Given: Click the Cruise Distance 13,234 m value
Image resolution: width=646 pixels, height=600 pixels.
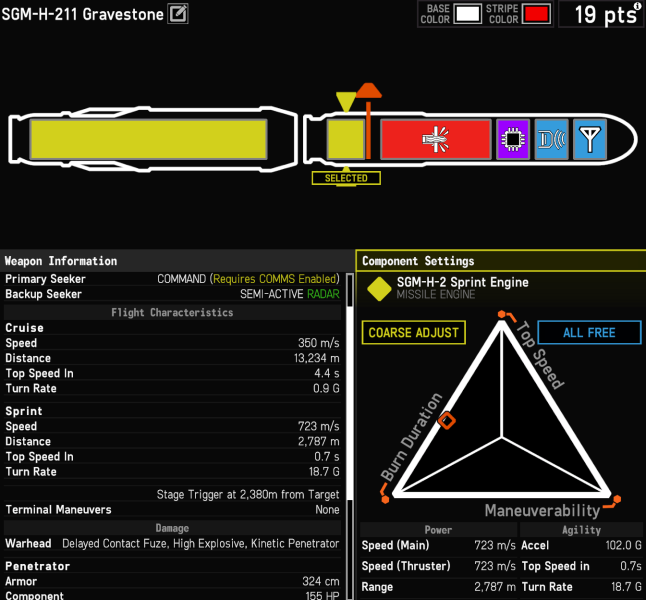Looking at the screenshot, I should tap(317, 358).
